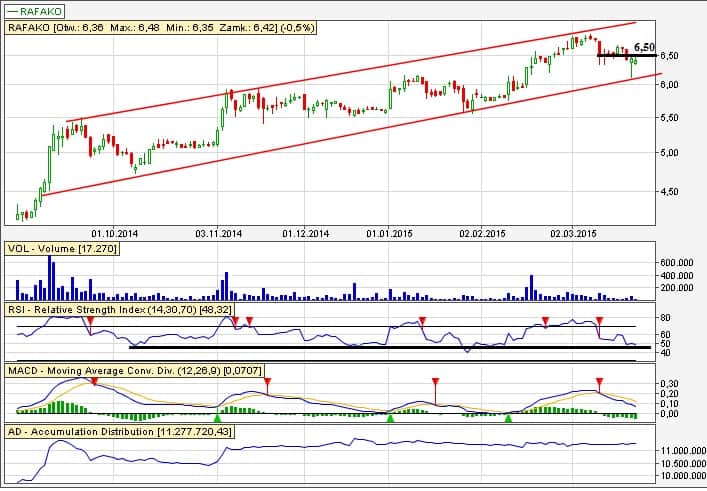
Task: Click the red RSI marker near 01.01.2015
Action: click(422, 320)
